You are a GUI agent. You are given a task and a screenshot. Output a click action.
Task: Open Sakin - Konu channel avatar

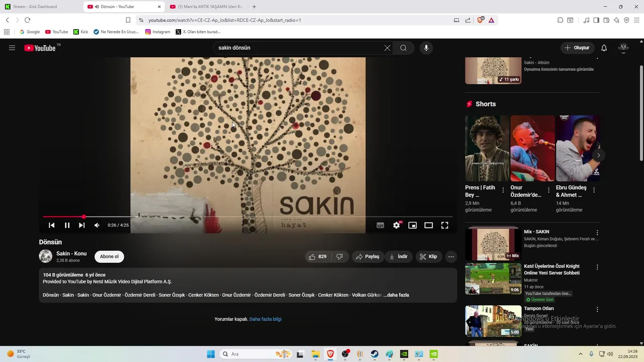pyautogui.click(x=46, y=256)
